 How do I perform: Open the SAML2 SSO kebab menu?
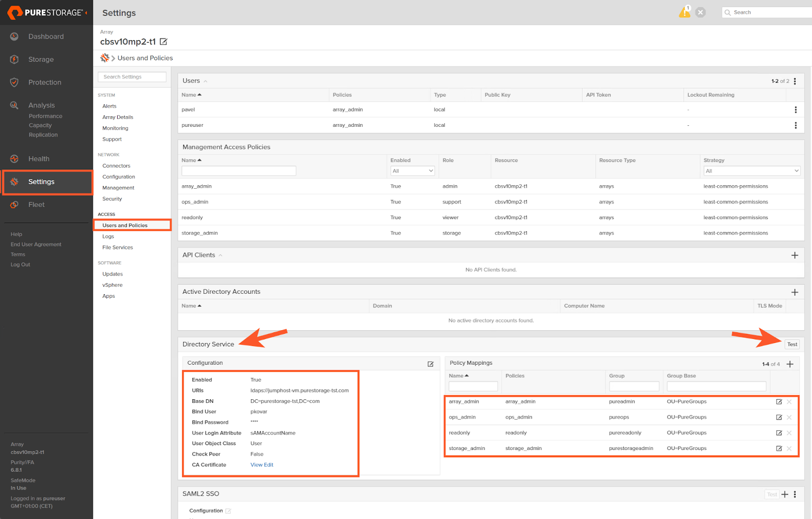tap(795, 494)
